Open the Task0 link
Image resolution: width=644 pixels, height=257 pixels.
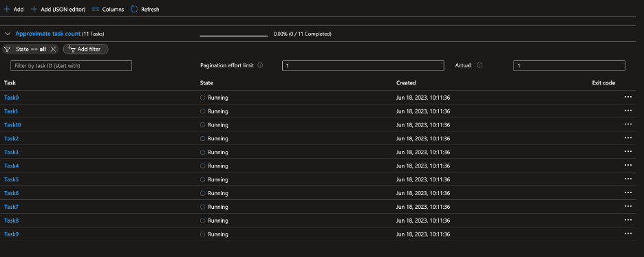click(12, 98)
